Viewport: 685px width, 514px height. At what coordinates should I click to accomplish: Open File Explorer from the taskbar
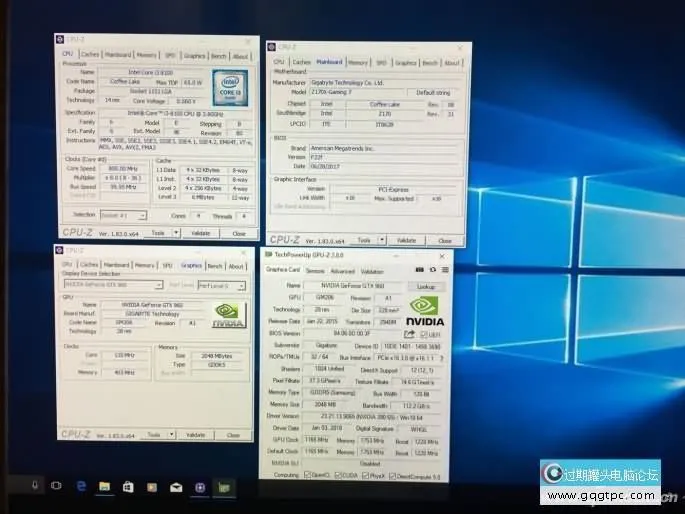point(104,486)
